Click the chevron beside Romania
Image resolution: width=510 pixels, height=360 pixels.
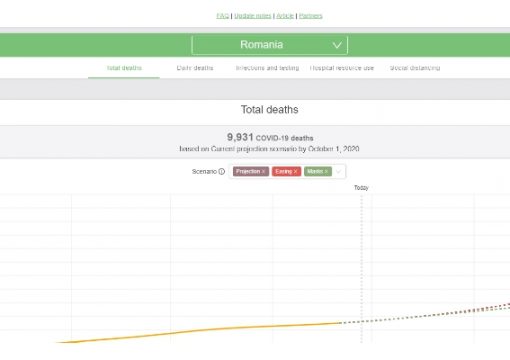(337, 45)
